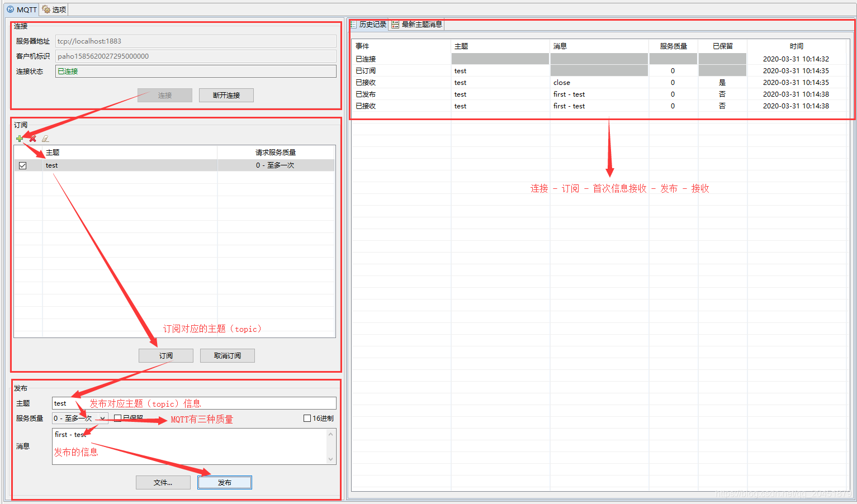Click the 时间 column header

pos(797,46)
